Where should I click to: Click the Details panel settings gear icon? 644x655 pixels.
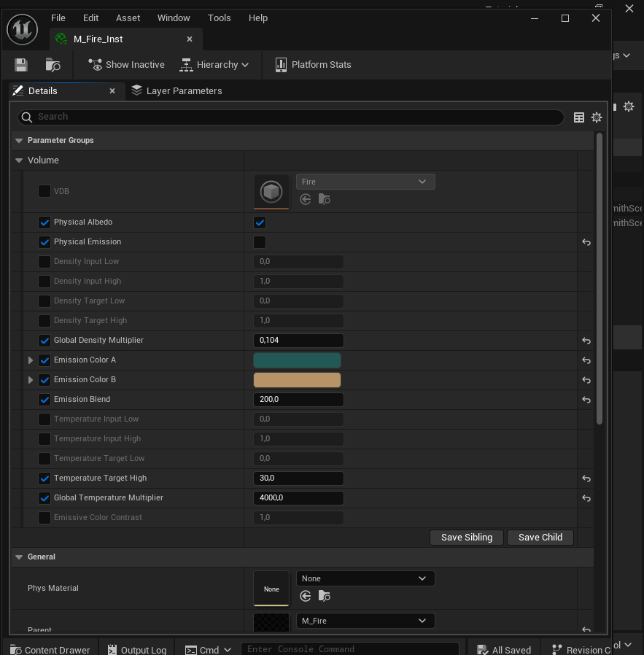(597, 117)
